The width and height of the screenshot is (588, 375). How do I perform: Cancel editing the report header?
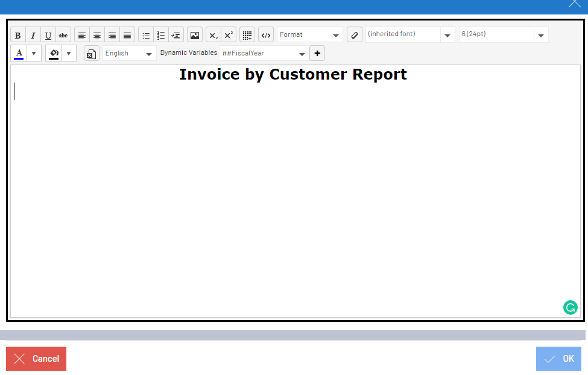point(36,358)
